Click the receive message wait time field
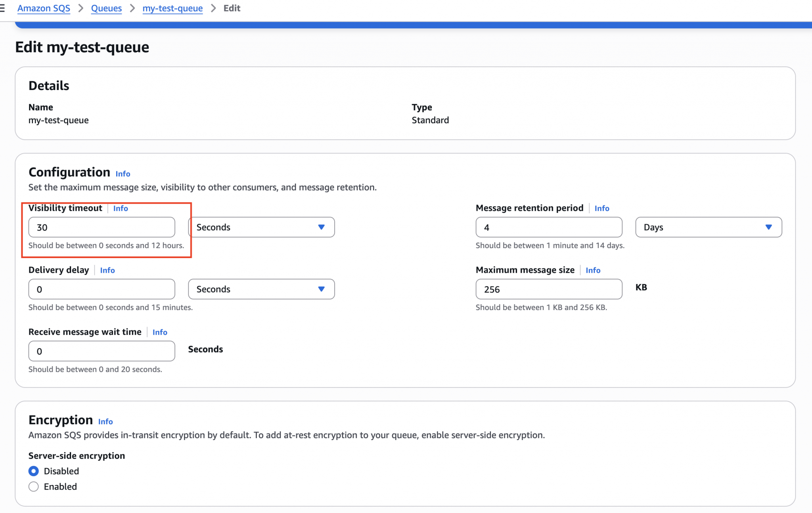 click(x=101, y=351)
